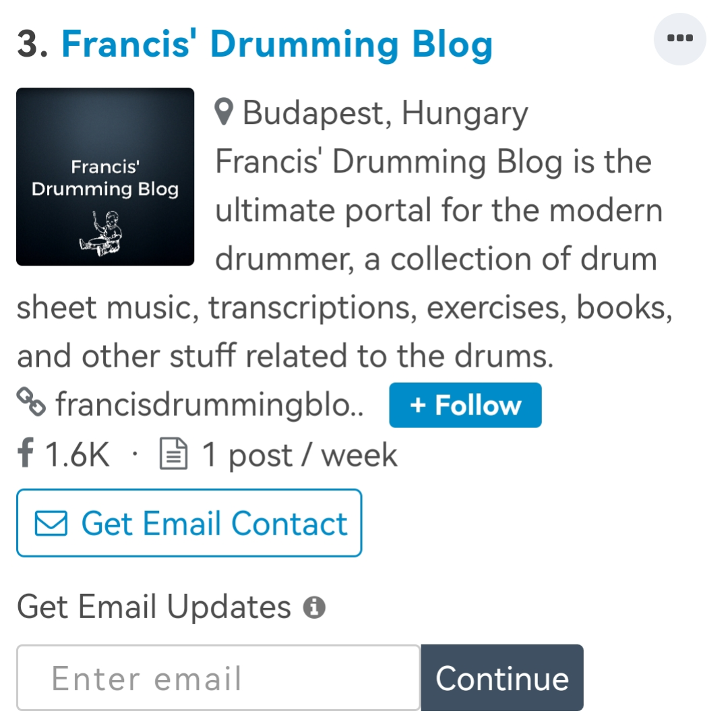728x728 pixels.
Task: Click the envelope icon in Get Email Contact
Action: [x=51, y=524]
